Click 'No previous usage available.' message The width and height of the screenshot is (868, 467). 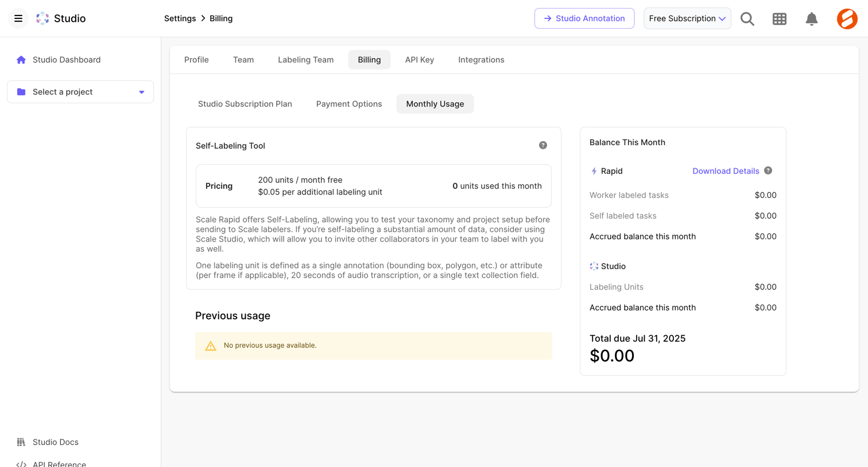click(270, 345)
